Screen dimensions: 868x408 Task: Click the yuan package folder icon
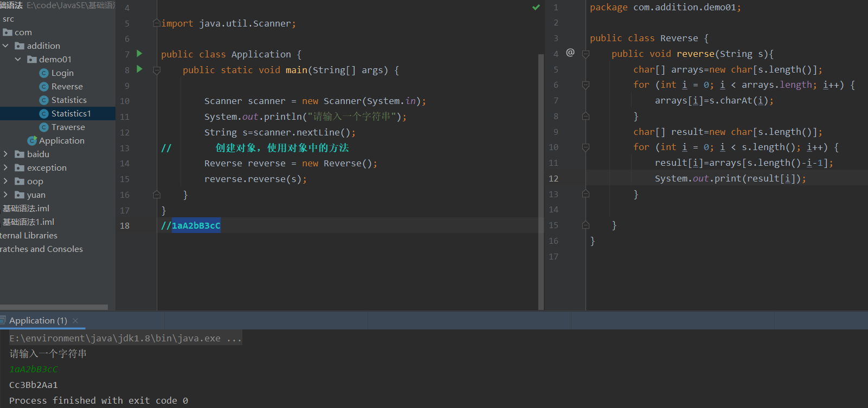pos(20,195)
